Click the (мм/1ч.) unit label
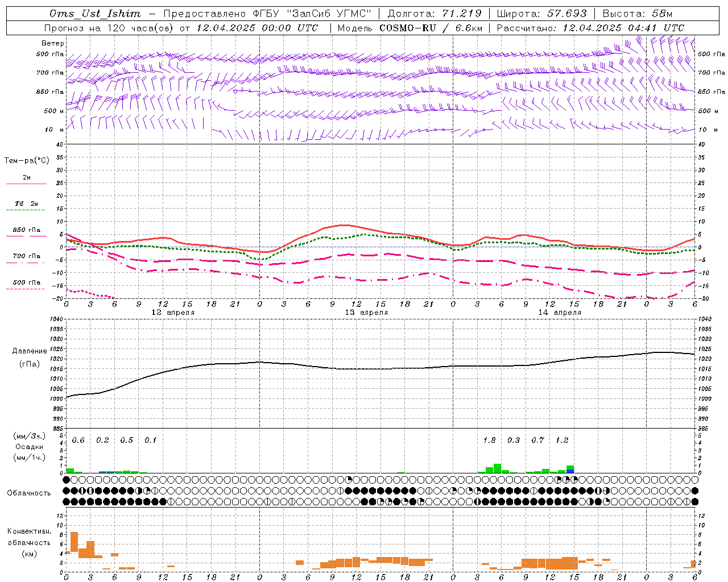Image resolution: width=728 pixels, height=582 pixels. [29, 458]
